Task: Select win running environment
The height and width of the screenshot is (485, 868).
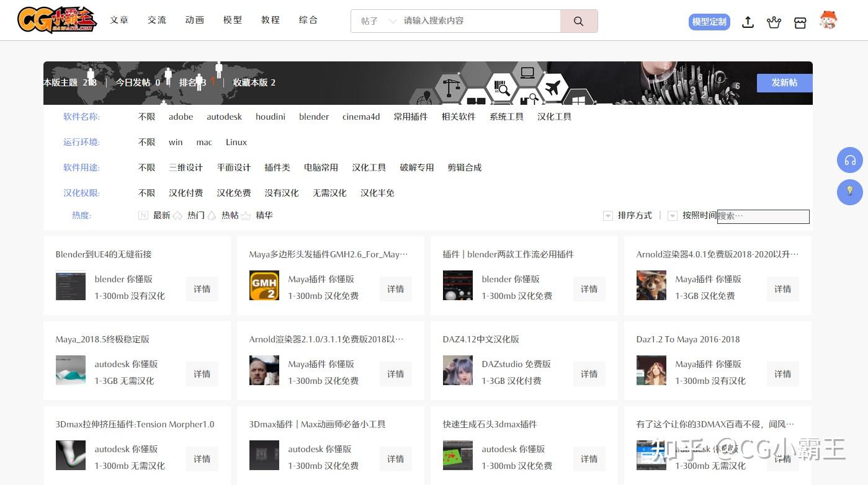Action: pyautogui.click(x=176, y=142)
